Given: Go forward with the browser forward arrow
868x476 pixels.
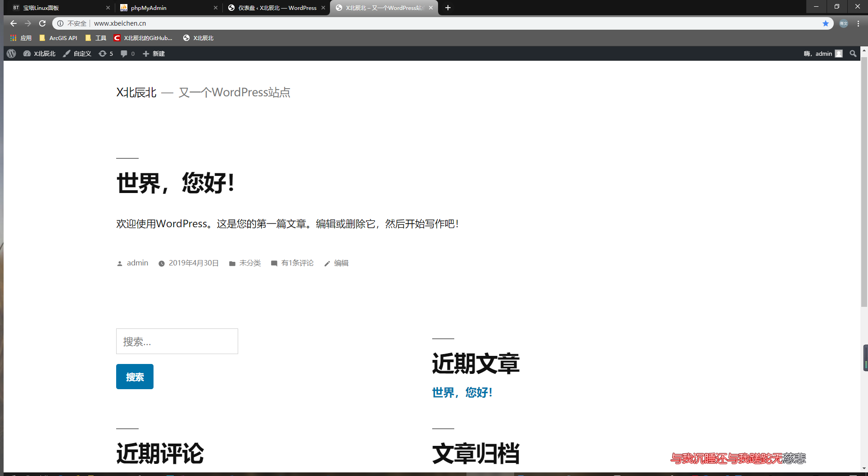Looking at the screenshot, I should tap(28, 23).
